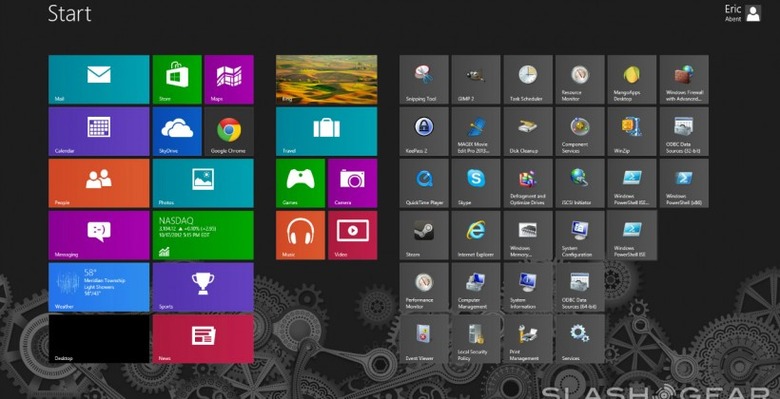The image size is (780, 399).
Task: Open the Bing landscape photo tile
Action: (326, 80)
